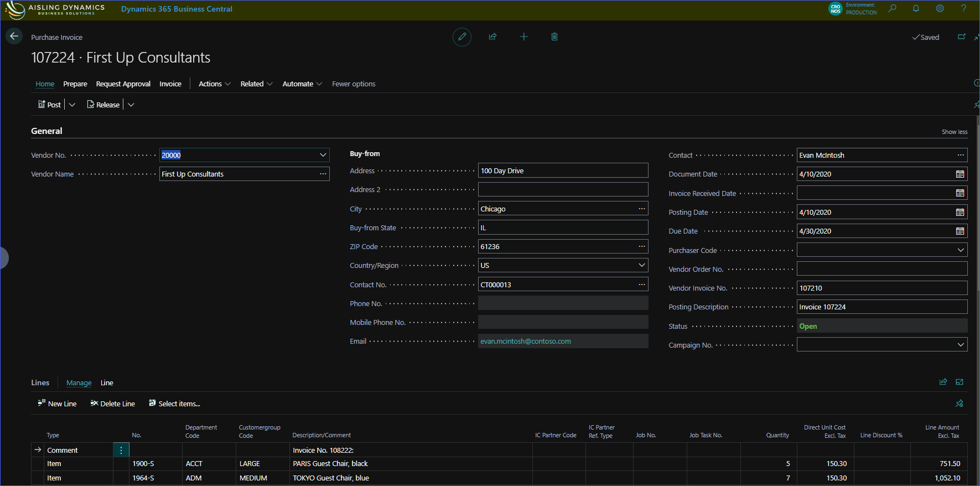The width and height of the screenshot is (980, 486).
Task: Open Vendor Name lookup ellipsis
Action: [323, 174]
